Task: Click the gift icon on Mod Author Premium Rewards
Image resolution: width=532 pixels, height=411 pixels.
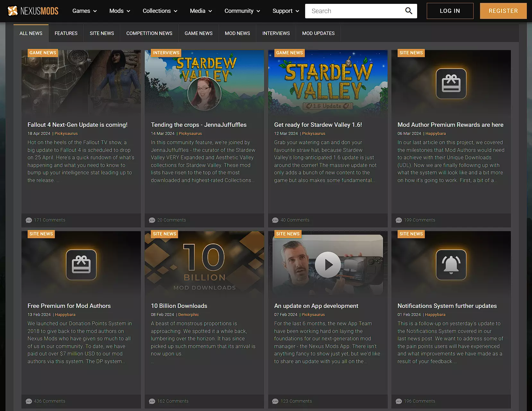Action: [451, 83]
